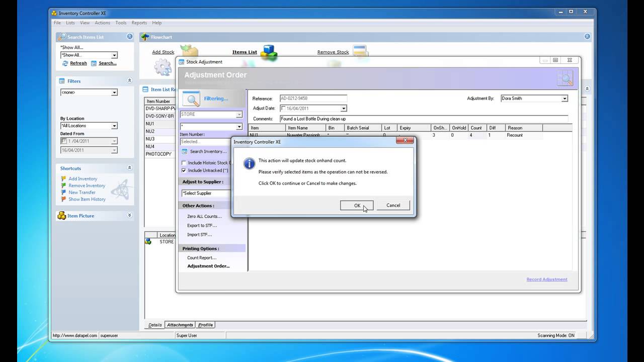Click the STORE location icon in the lower list
The width and height of the screenshot is (644, 362).
click(148, 242)
